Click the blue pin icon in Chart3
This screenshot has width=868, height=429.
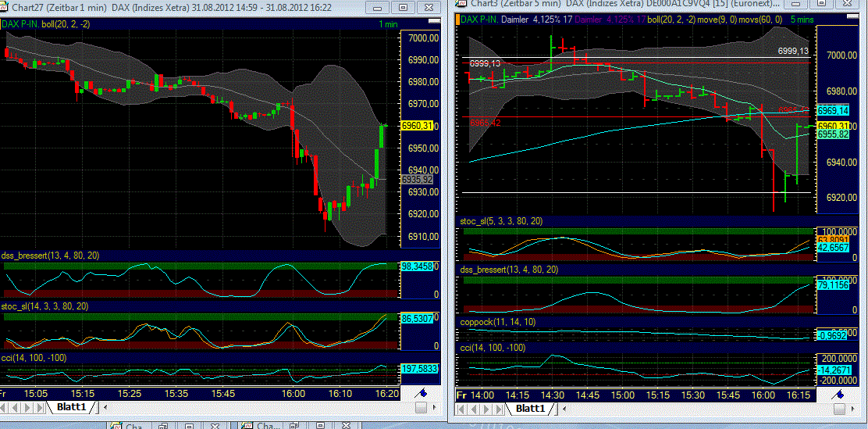coord(838,394)
